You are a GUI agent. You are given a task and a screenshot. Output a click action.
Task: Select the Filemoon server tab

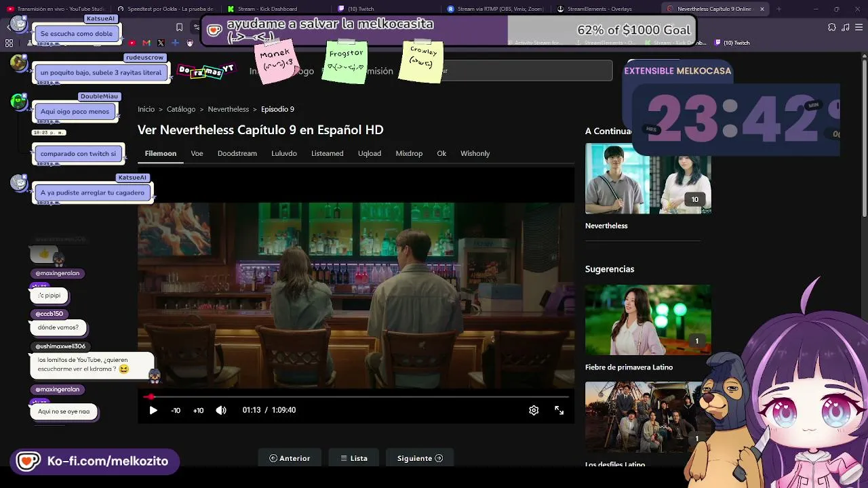pos(161,153)
